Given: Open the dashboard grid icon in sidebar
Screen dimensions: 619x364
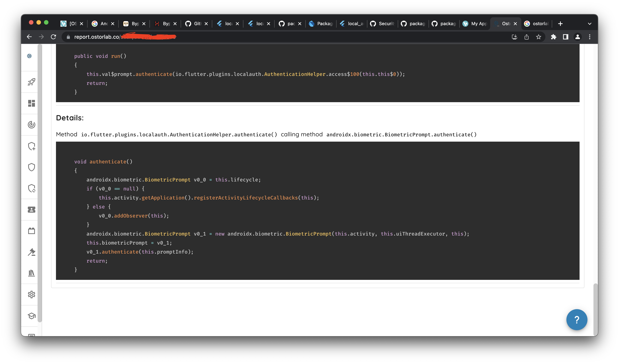Looking at the screenshot, I should click(x=31, y=103).
